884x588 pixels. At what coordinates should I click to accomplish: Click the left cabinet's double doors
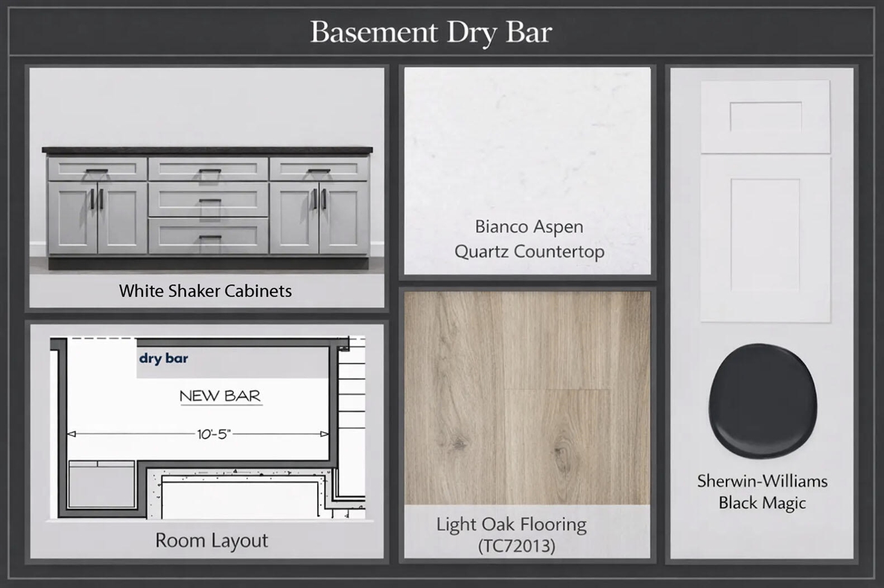pos(97,217)
